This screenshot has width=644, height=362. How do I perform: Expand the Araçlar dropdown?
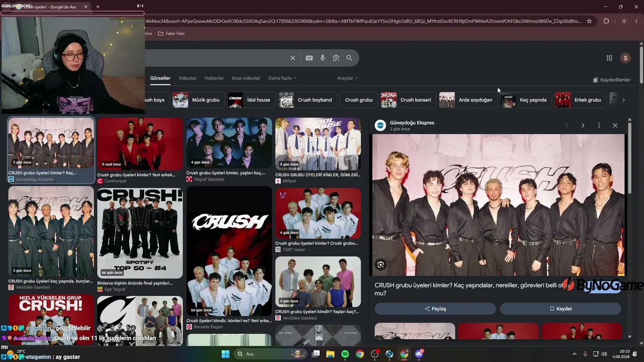click(347, 78)
